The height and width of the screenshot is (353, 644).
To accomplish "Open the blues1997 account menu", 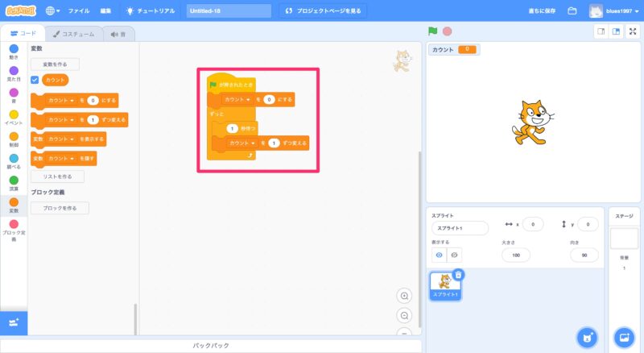I will click(x=617, y=11).
